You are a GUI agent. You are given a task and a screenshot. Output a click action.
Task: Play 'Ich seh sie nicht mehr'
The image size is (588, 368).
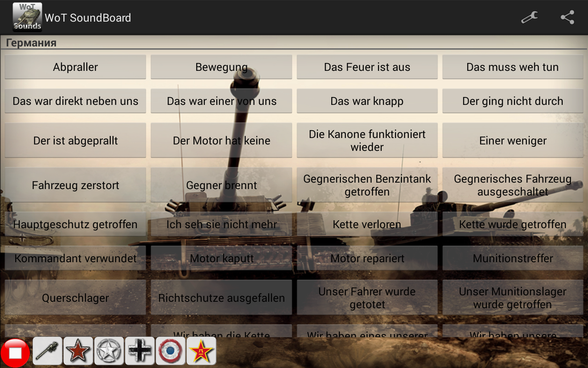click(221, 224)
